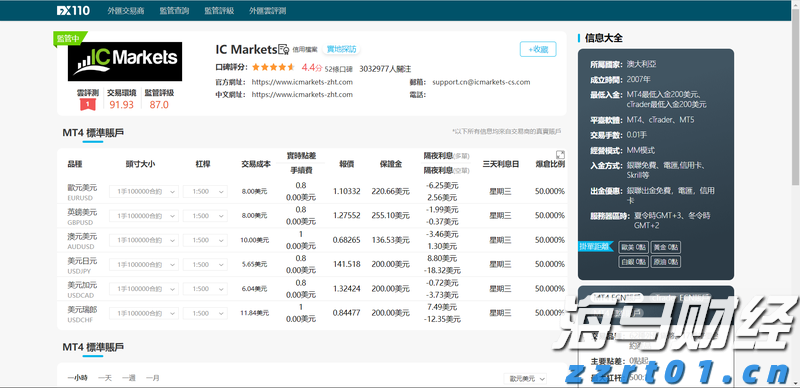
Task: Select the 一月 chart period tab
Action: point(152,378)
